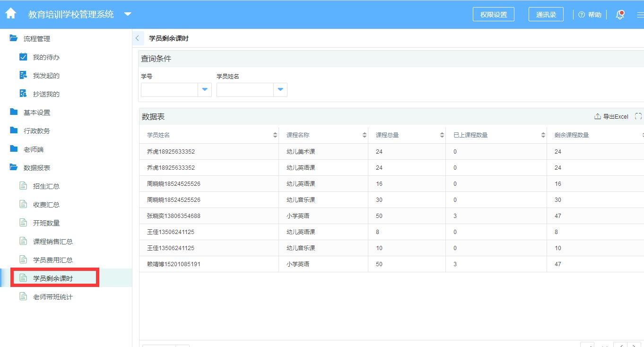Viewport: 644px width, 347px height.
Task: Open 收费汇总 report
Action: (x=46, y=205)
